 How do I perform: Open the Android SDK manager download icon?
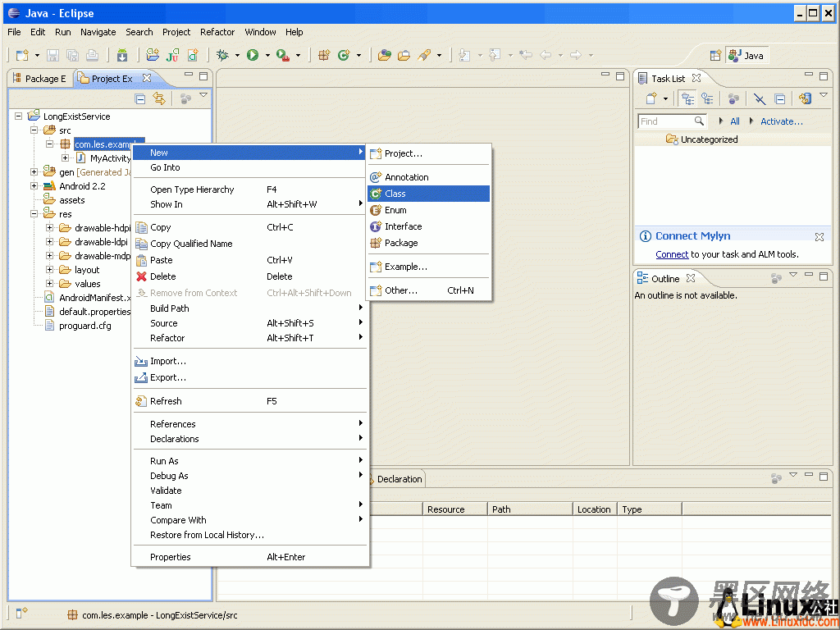pos(121,55)
